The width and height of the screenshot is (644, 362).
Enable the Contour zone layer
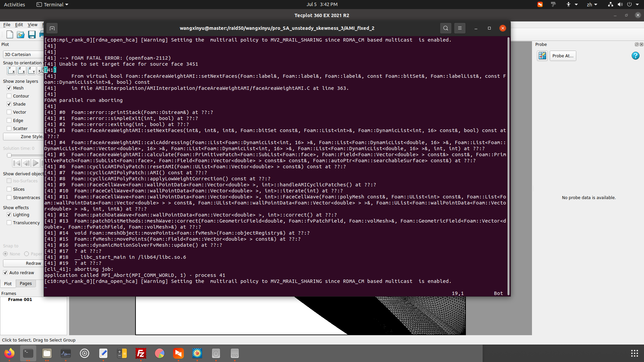(9, 96)
